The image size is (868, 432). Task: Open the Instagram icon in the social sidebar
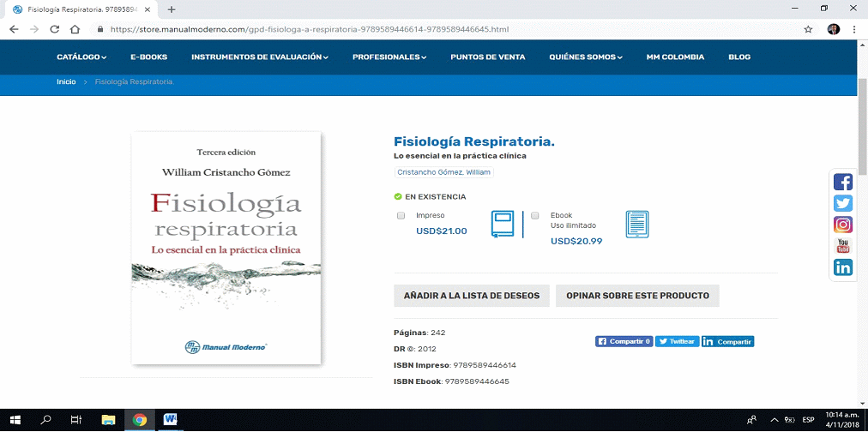843,225
